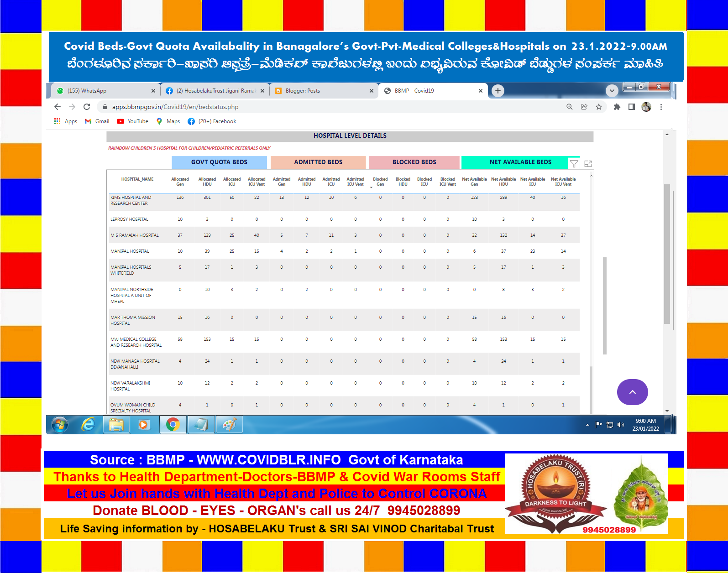Switch to Blogger: Posts tab
This screenshot has height=573, width=728.
[324, 91]
